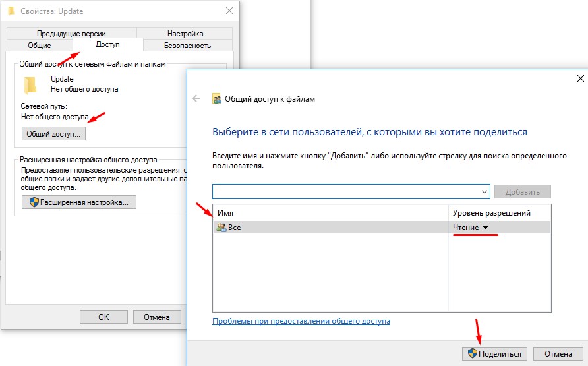Close the Общий доступ к файлам window
Viewport: 588px width, 366px height.
[580, 78]
